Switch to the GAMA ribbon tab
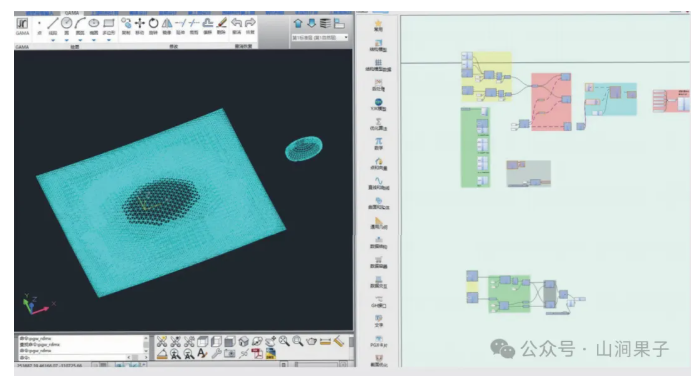 point(71,13)
